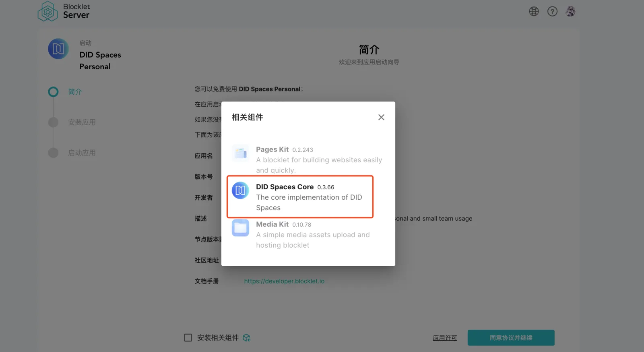Click the Pages Kit icon
This screenshot has height=352, width=644.
pyautogui.click(x=240, y=153)
